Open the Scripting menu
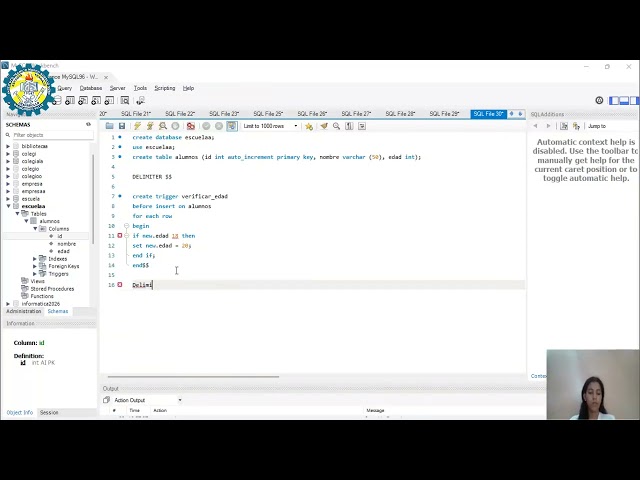Screen dimensions: 640x480 pos(164,88)
